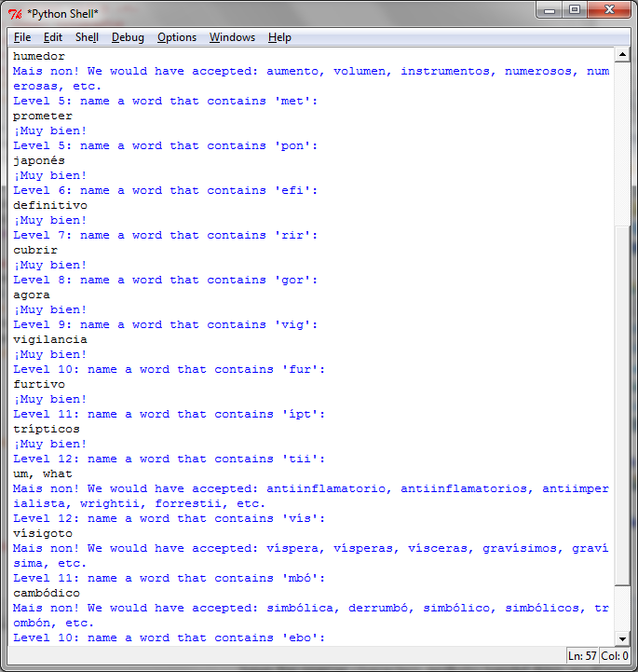Click the Level 10 prompt containing 'ebo'
638x672 pixels.
point(170,638)
